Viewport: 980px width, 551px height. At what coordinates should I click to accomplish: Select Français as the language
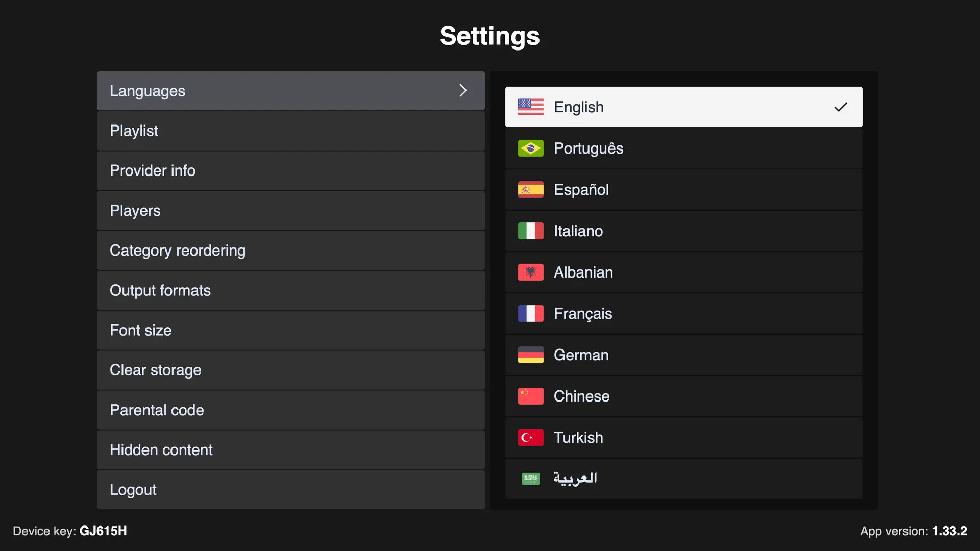(x=683, y=314)
